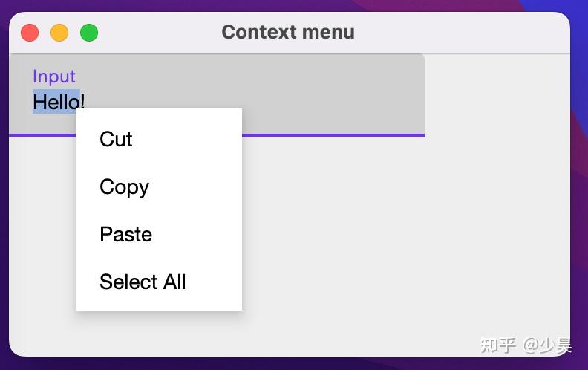Click the purple desktop wallpaper outside the window

pos(579,186)
